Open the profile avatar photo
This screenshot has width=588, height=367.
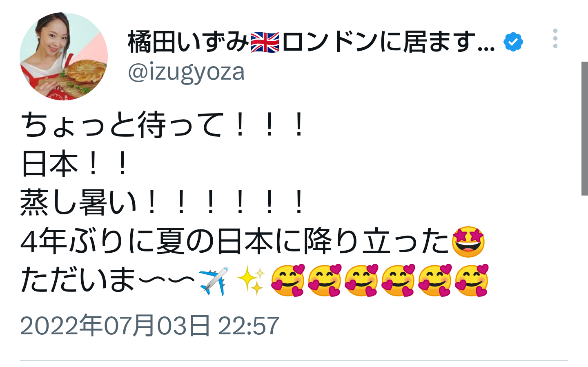[64, 56]
